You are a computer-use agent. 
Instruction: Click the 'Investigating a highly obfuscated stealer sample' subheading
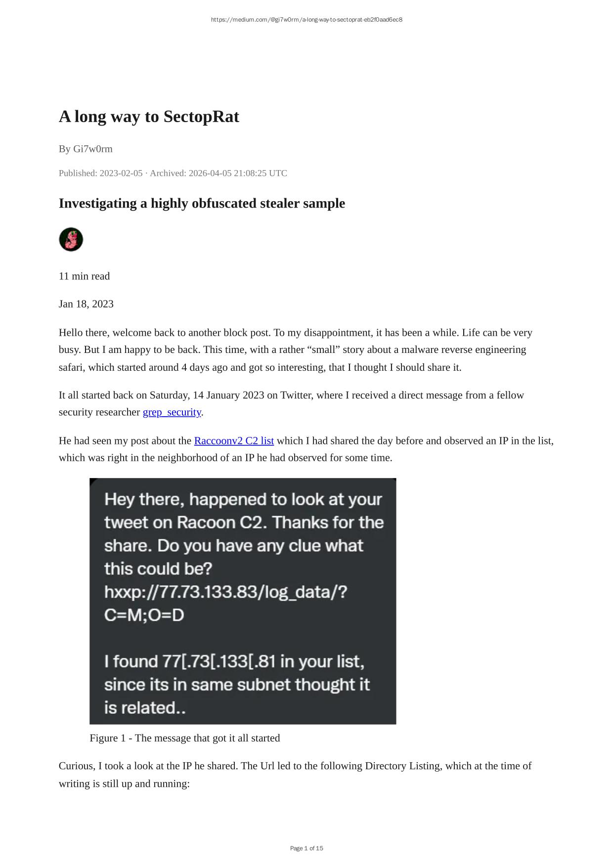pos(202,203)
